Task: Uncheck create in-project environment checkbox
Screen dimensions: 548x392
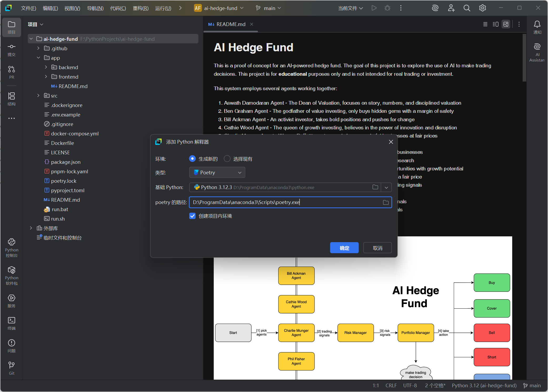Action: [x=192, y=216]
